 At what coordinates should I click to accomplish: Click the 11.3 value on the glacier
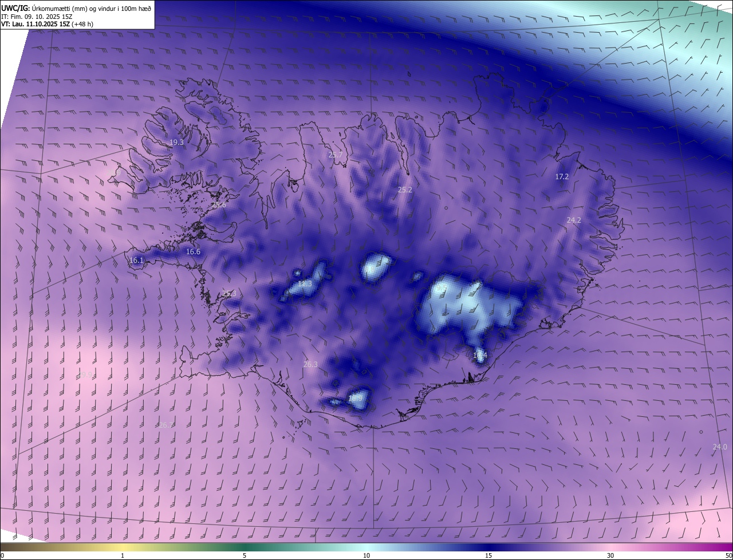305,283
